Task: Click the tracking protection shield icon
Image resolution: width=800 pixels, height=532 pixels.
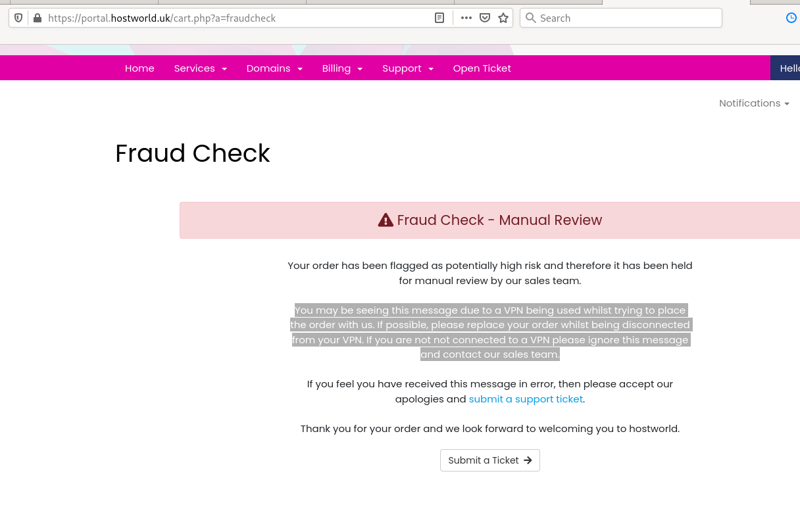Action: pos(18,18)
